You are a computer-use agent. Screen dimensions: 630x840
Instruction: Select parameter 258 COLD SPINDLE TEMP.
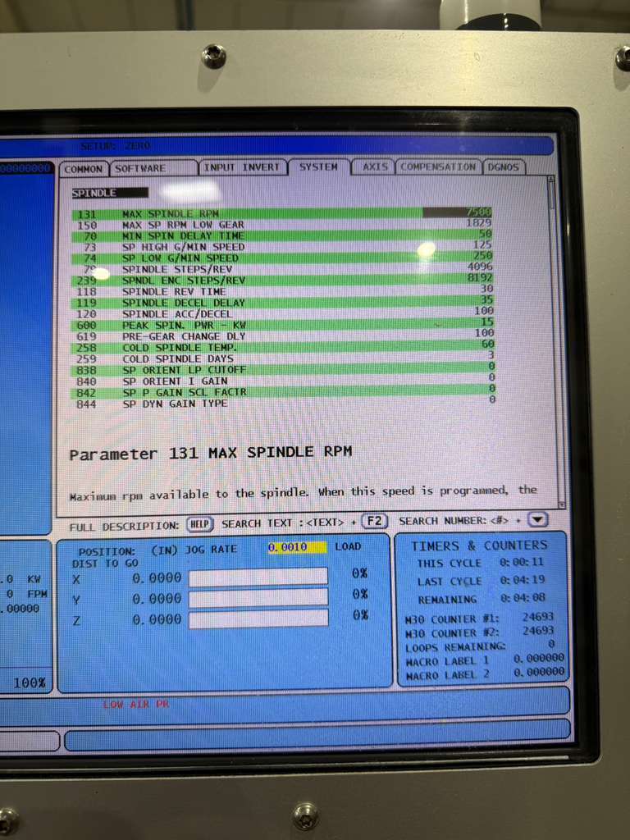pos(282,347)
